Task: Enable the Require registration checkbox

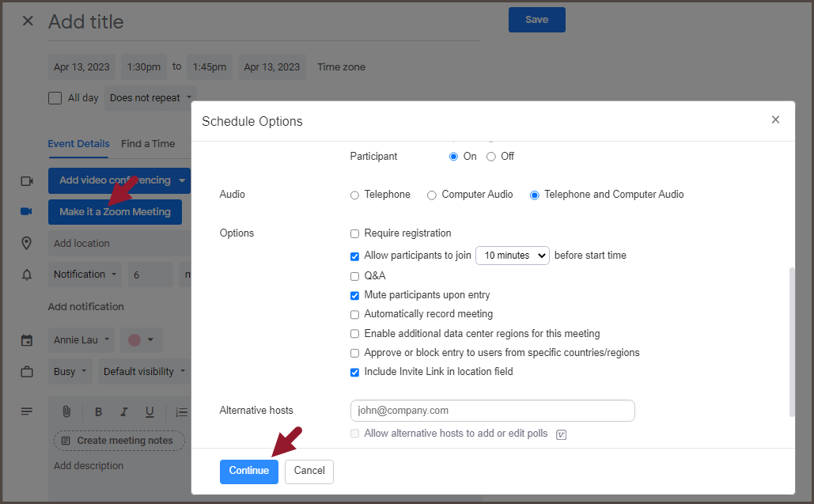Action: (354, 233)
